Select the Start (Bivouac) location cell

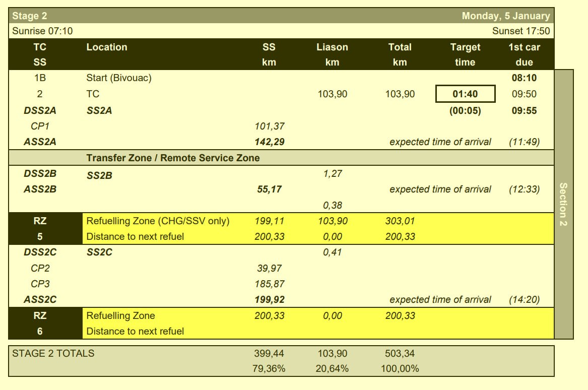(x=119, y=78)
